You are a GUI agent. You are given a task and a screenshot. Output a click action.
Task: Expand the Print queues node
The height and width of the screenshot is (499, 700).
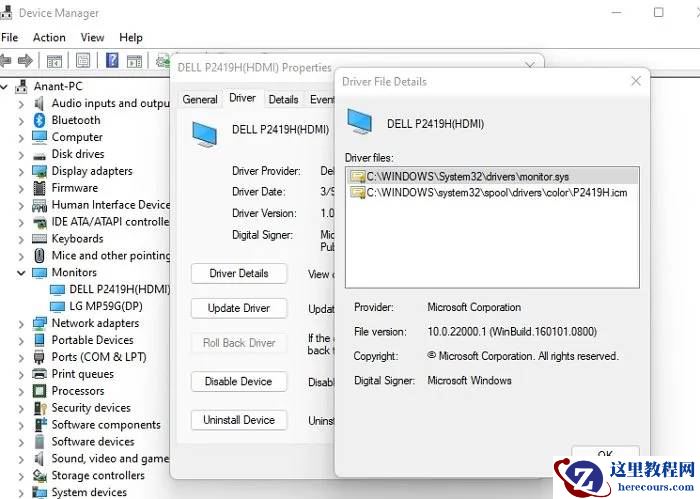[x=21, y=374]
